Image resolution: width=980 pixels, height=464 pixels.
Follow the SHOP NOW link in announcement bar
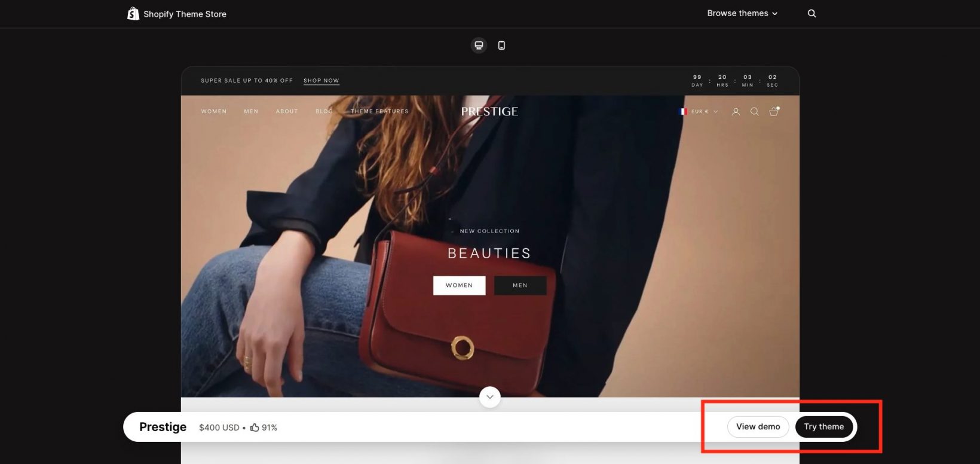tap(321, 81)
